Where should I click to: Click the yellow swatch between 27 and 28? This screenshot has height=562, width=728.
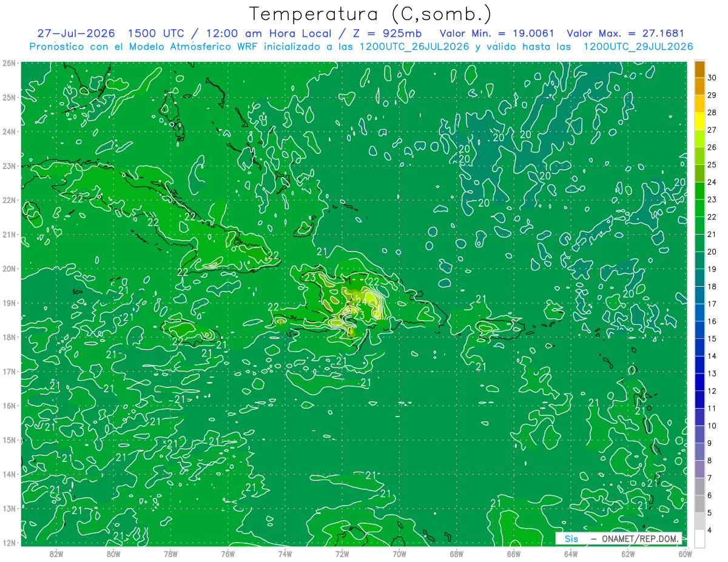tap(699, 121)
